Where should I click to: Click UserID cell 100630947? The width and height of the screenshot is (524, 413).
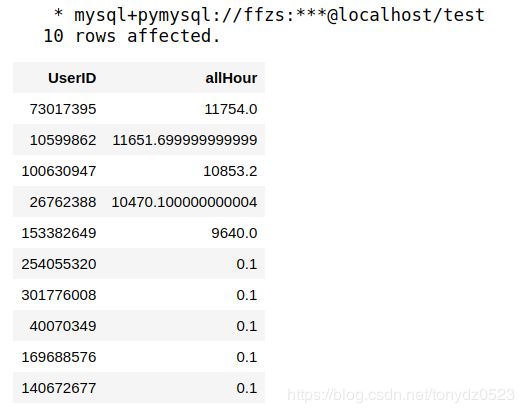coord(59,171)
